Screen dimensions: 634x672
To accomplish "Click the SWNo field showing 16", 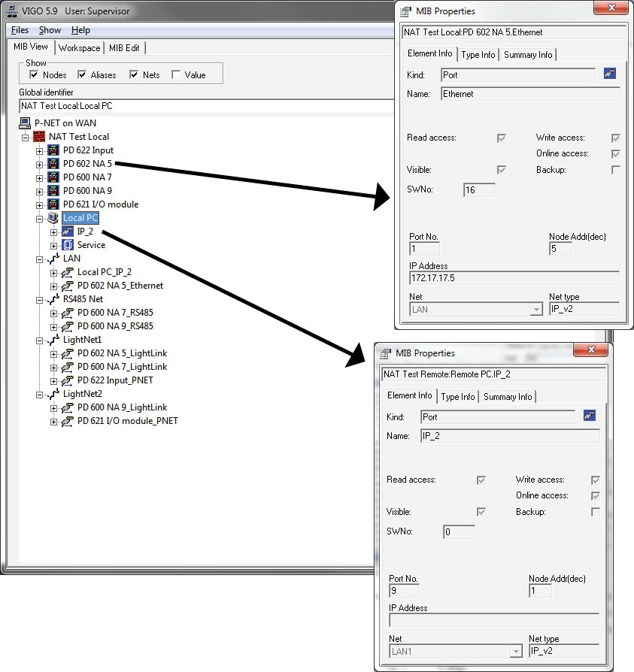I will click(x=479, y=190).
